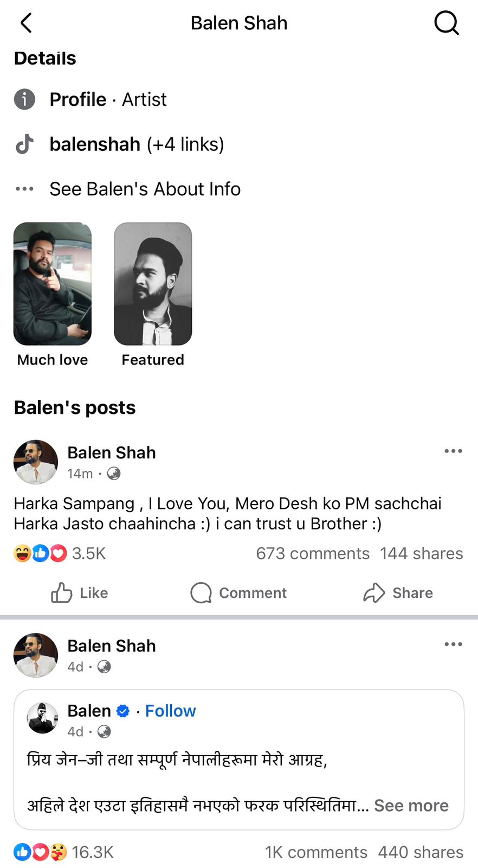Tap the back arrow icon
This screenshot has width=478, height=868.
26,23
